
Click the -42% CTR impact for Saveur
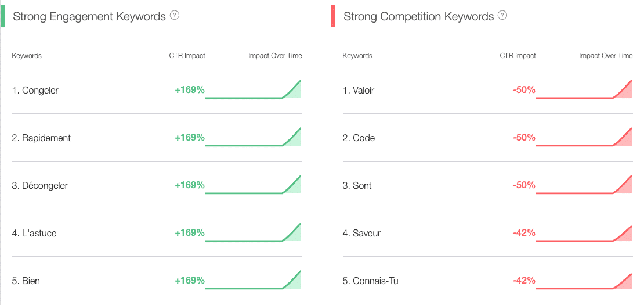(524, 233)
